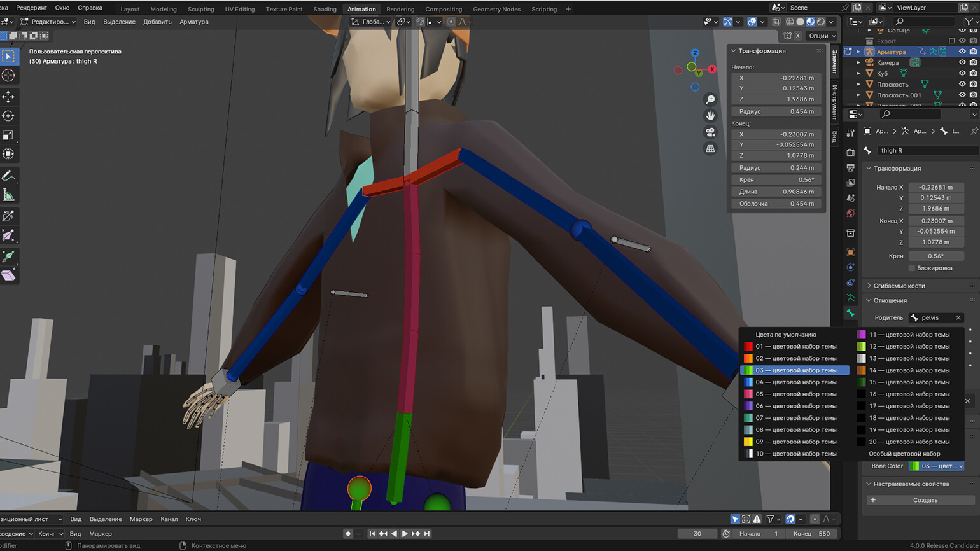This screenshot has height=551, width=980.
Task: Click the zoom magnifier viewport icon
Action: pos(710,99)
